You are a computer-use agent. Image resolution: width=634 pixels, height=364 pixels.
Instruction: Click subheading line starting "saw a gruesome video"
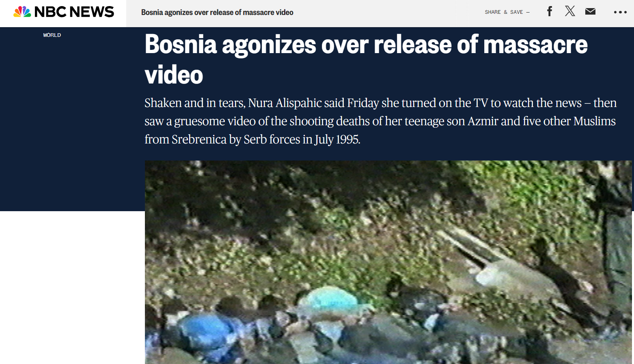coord(380,121)
